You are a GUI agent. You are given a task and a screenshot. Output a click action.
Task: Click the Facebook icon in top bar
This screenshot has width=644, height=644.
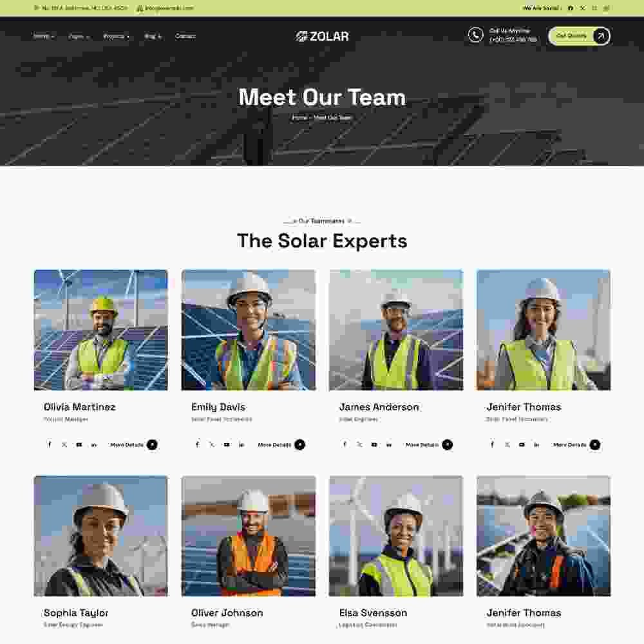[571, 8]
